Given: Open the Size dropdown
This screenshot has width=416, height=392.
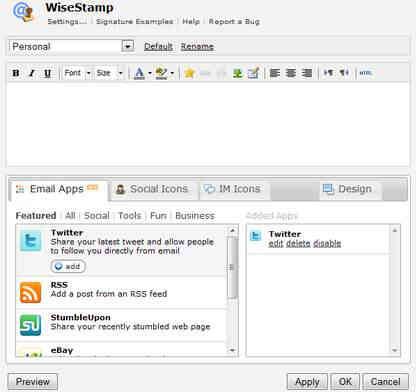Looking at the screenshot, I should click(x=109, y=73).
